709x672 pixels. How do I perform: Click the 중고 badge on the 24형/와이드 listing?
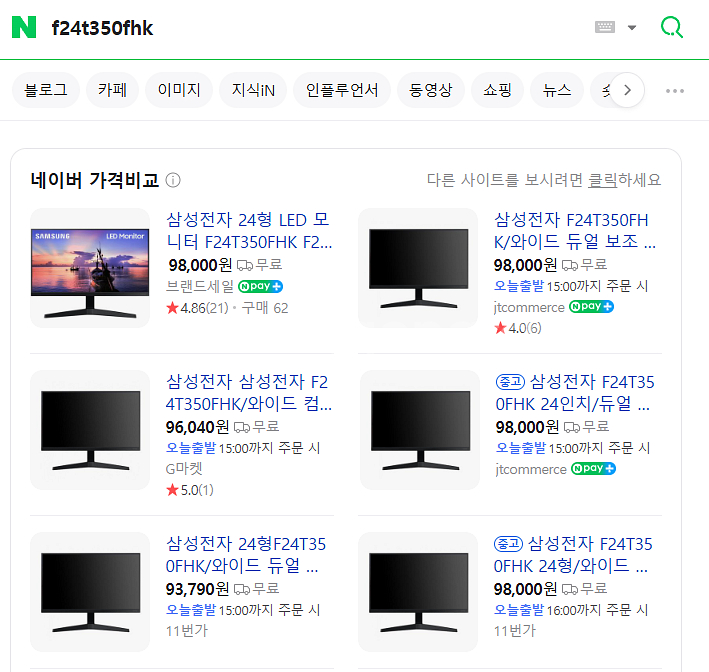508,544
